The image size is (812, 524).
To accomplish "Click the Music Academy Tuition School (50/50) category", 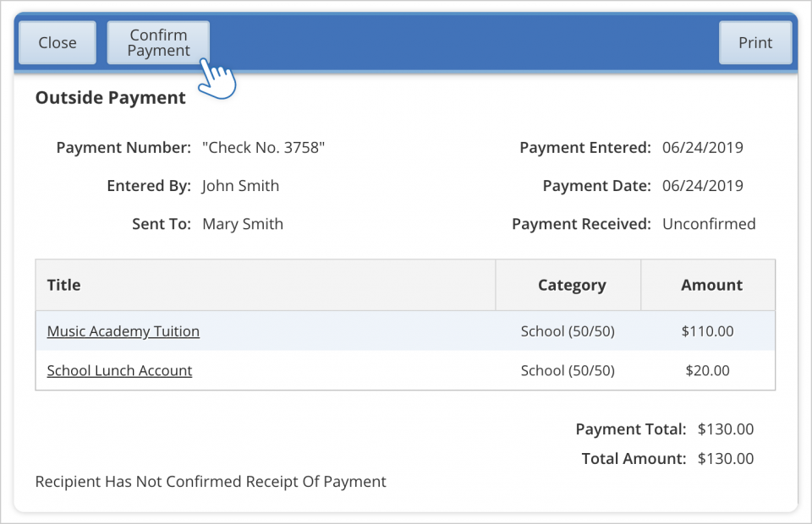I will click(568, 331).
